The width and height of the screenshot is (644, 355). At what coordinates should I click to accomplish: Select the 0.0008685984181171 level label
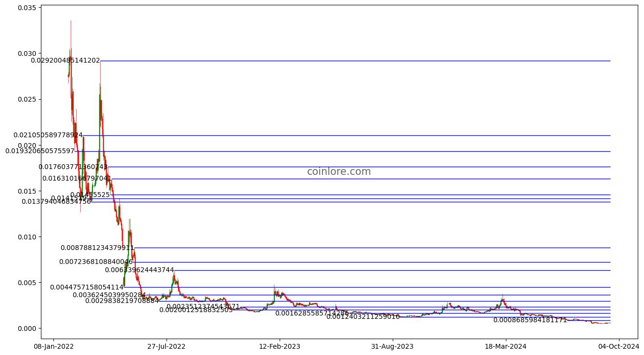(x=530, y=320)
